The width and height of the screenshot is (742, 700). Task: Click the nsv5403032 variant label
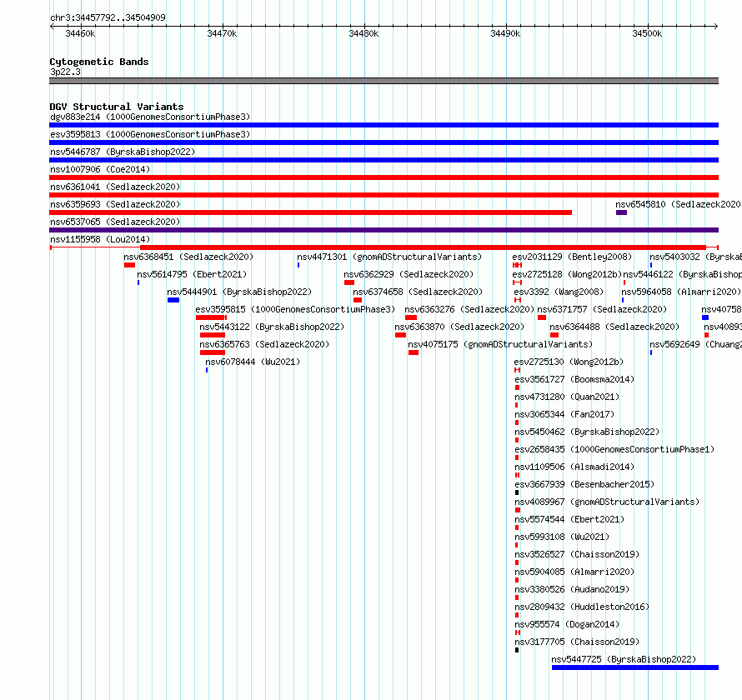click(695, 257)
